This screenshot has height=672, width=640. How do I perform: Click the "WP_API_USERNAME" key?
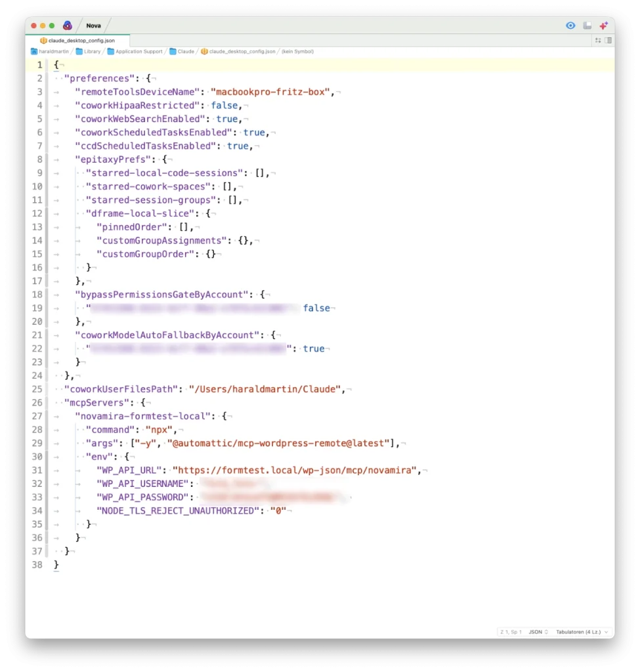[x=142, y=484]
